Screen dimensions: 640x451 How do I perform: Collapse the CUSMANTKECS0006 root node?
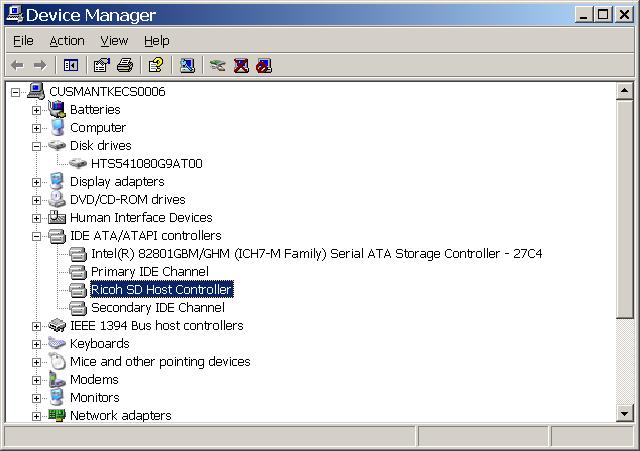click(x=15, y=92)
